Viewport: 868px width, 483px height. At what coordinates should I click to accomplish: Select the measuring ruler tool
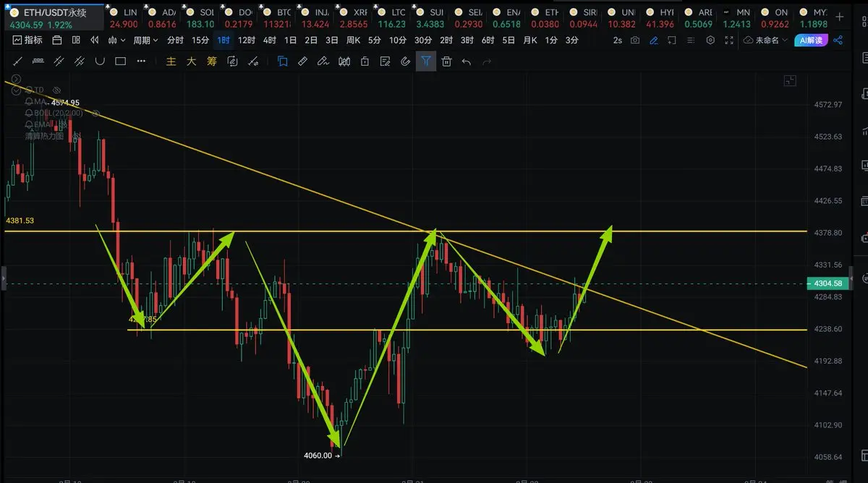click(x=303, y=61)
